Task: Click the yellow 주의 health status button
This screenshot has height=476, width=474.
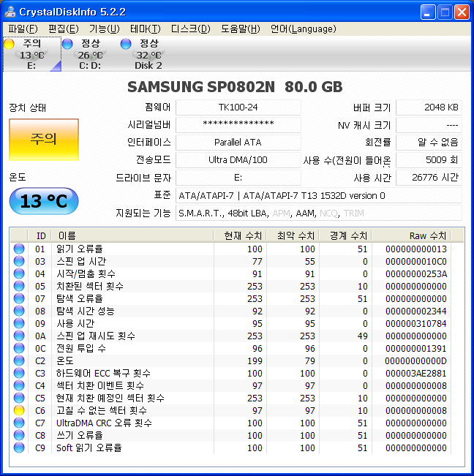Action: 44,140
